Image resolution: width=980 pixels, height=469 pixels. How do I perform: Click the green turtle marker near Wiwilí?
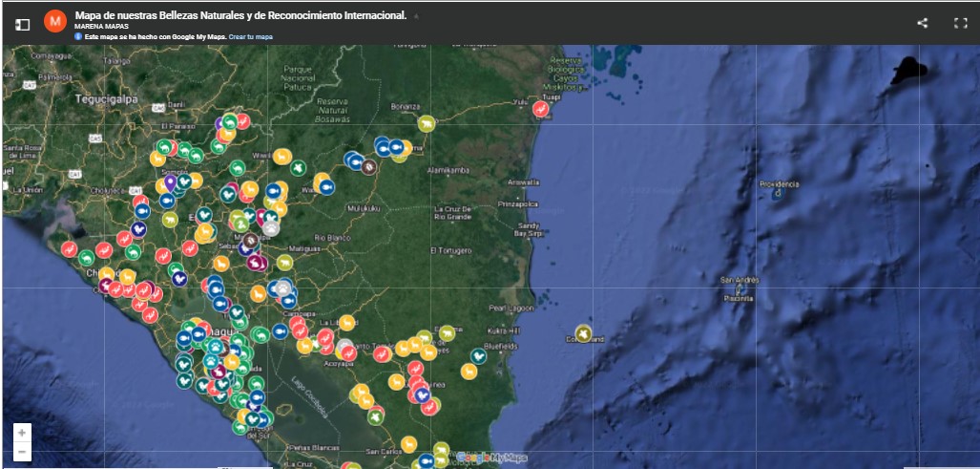(x=298, y=167)
